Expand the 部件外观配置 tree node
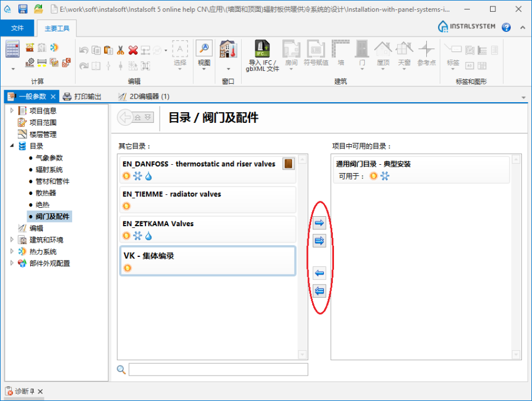The width and height of the screenshot is (532, 401). click(x=12, y=263)
